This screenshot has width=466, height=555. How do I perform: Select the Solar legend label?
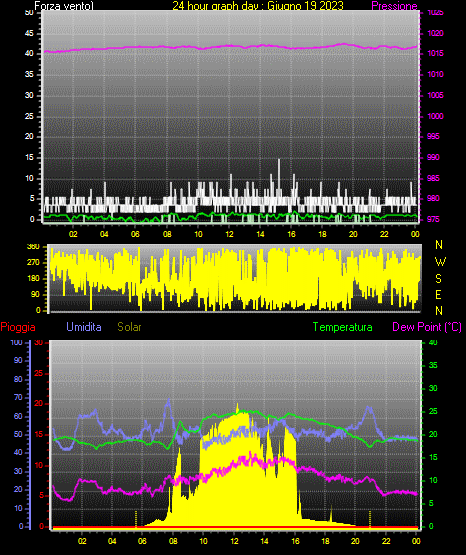[130, 327]
